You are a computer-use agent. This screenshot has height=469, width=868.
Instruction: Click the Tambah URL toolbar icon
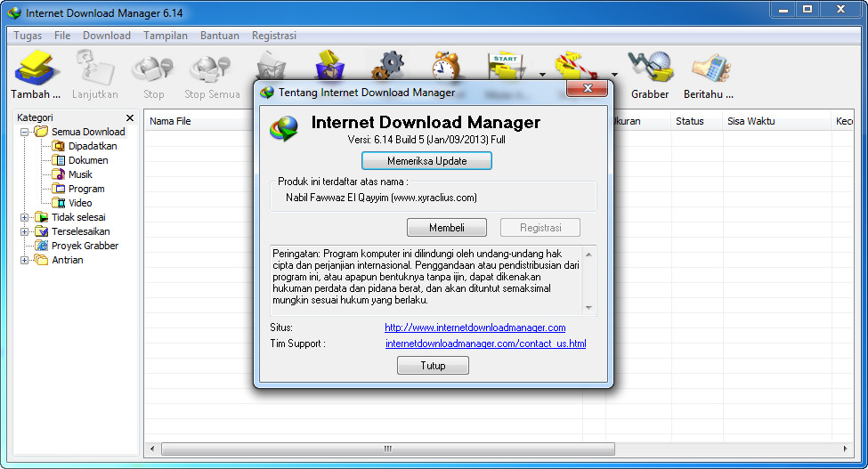pyautogui.click(x=36, y=68)
